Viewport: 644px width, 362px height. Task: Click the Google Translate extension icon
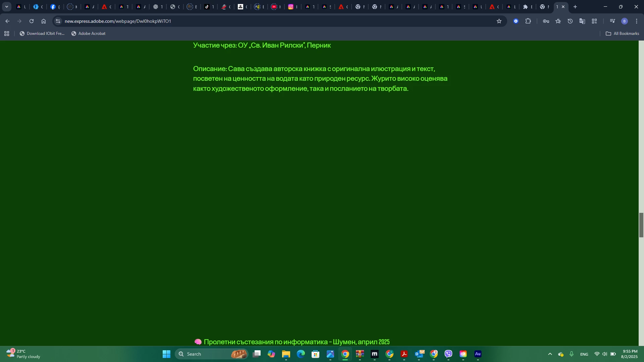click(582, 21)
